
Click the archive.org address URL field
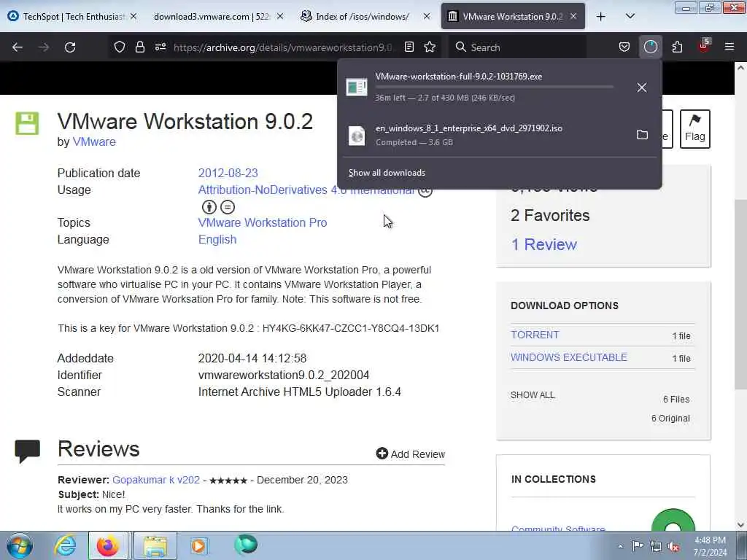click(284, 47)
